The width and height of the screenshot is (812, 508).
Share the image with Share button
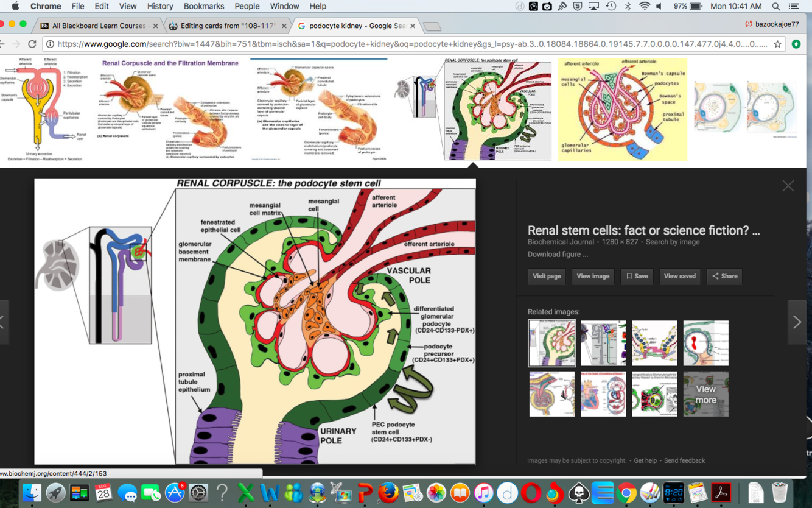[x=724, y=276]
